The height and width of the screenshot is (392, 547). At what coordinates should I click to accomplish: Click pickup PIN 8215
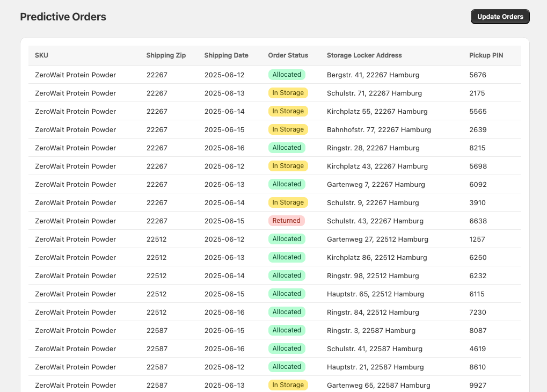(477, 148)
